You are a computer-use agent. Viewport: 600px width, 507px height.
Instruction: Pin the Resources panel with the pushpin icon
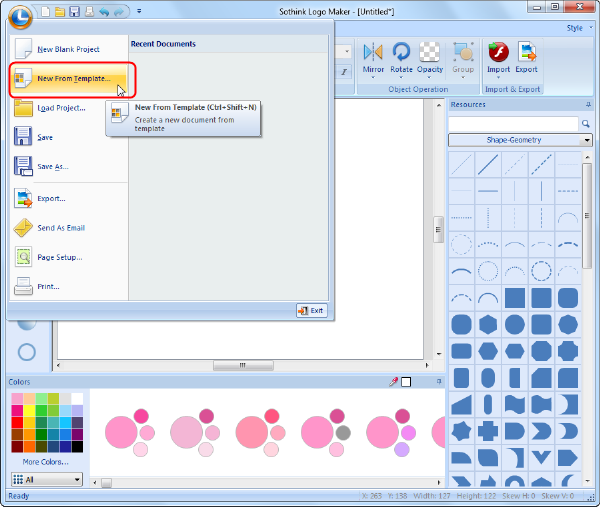588,104
